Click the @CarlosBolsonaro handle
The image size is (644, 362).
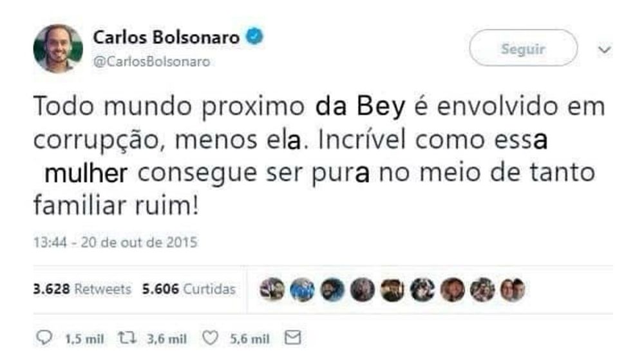(x=151, y=62)
